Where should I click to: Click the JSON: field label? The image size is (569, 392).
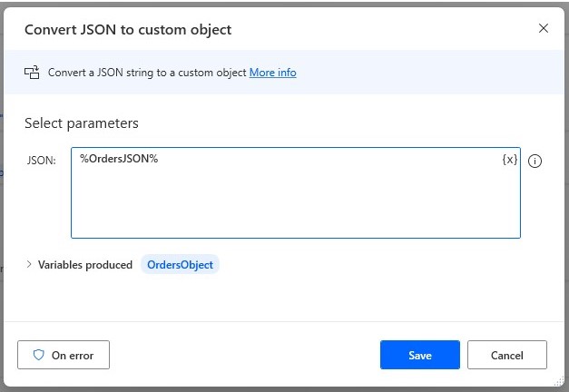[42, 161]
